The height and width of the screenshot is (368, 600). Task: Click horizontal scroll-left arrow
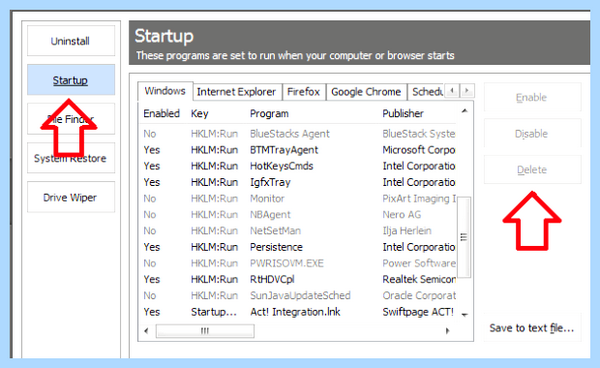point(146,331)
